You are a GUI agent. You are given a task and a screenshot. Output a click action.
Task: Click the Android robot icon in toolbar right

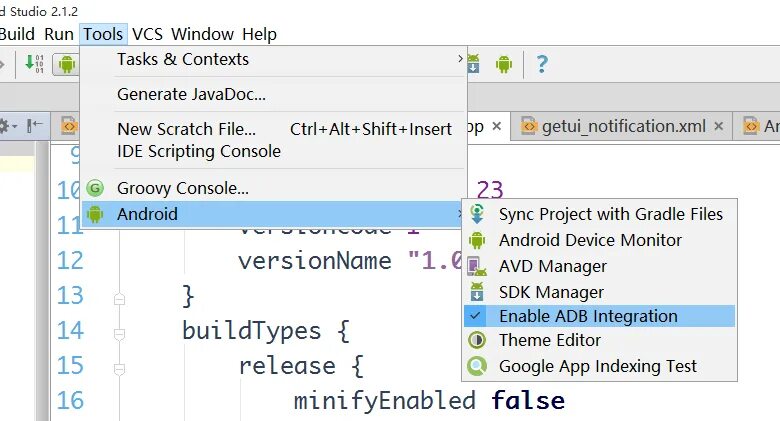click(504, 65)
